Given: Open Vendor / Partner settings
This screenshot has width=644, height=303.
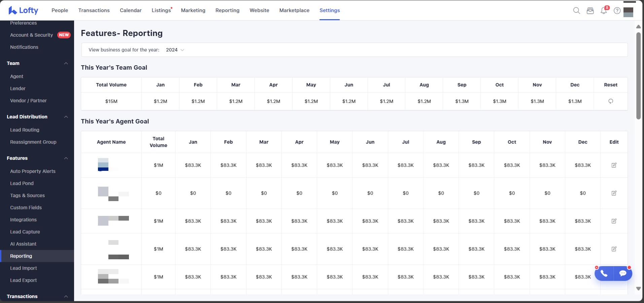Looking at the screenshot, I should 28,101.
